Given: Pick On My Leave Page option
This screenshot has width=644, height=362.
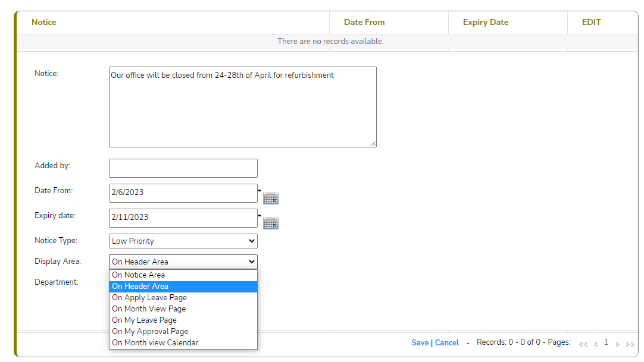Looking at the screenshot, I should pyautogui.click(x=183, y=320).
